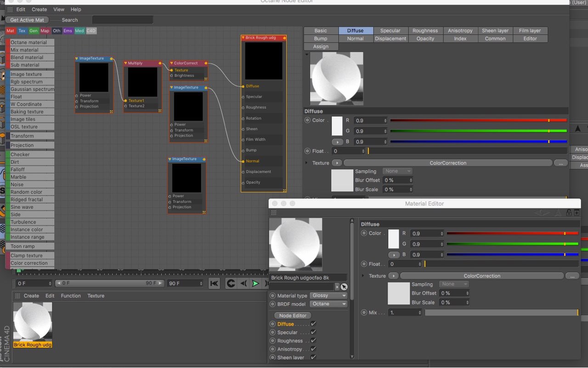Viewport: 588px width, 368px height.
Task: Toggle the Ems node filter tag
Action: [68, 31]
